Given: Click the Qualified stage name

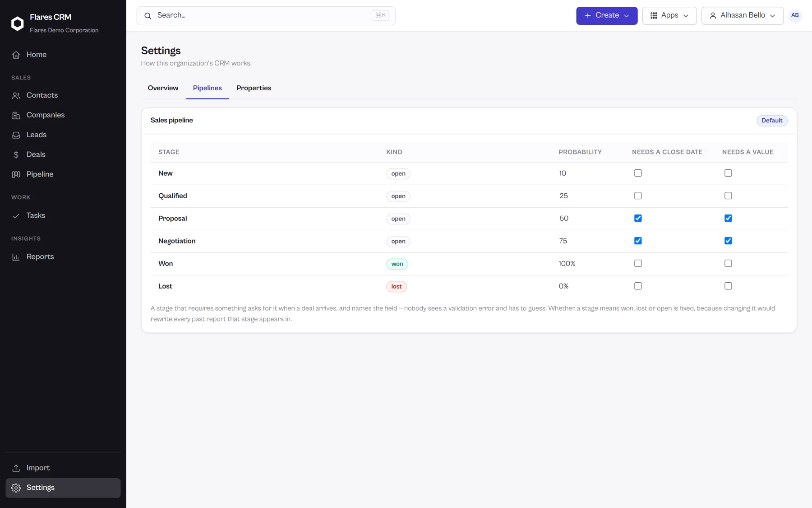Looking at the screenshot, I should coord(172,196).
